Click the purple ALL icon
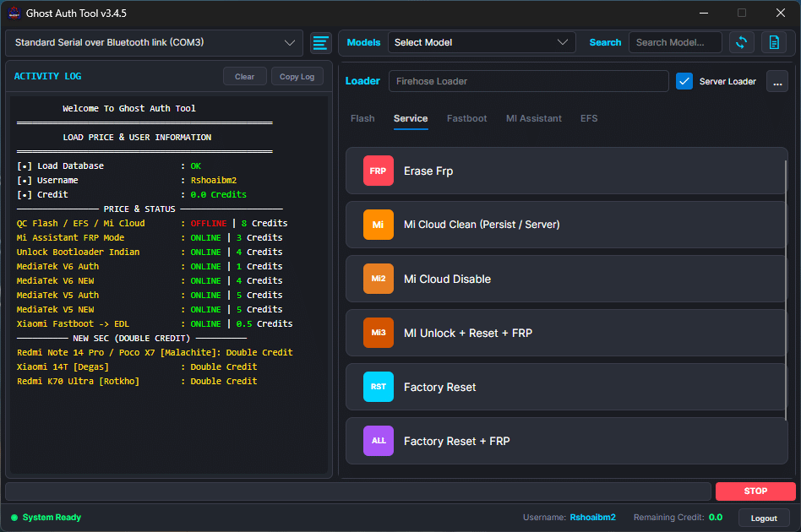This screenshot has height=532, width=801. (x=378, y=441)
